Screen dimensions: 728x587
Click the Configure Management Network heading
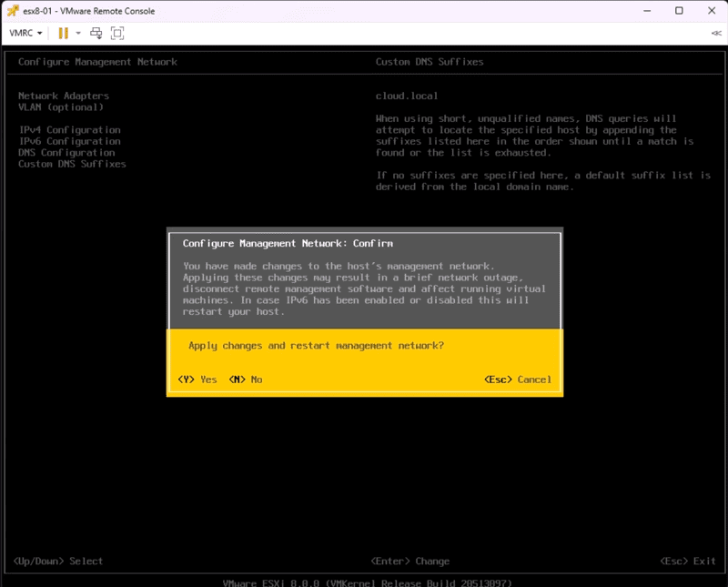[97, 62]
